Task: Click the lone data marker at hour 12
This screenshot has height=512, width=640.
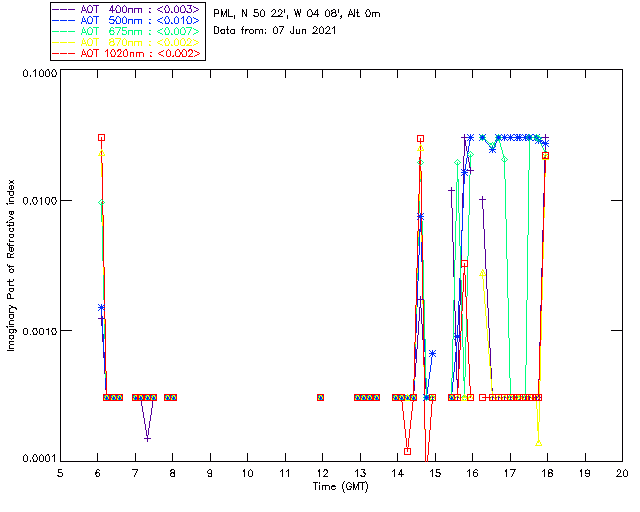Action: [320, 397]
